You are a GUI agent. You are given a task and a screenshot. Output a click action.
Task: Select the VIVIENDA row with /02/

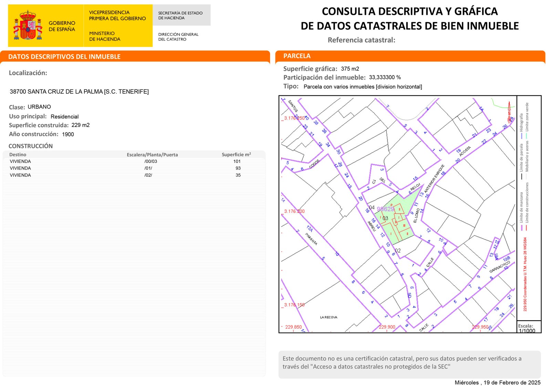(x=134, y=175)
